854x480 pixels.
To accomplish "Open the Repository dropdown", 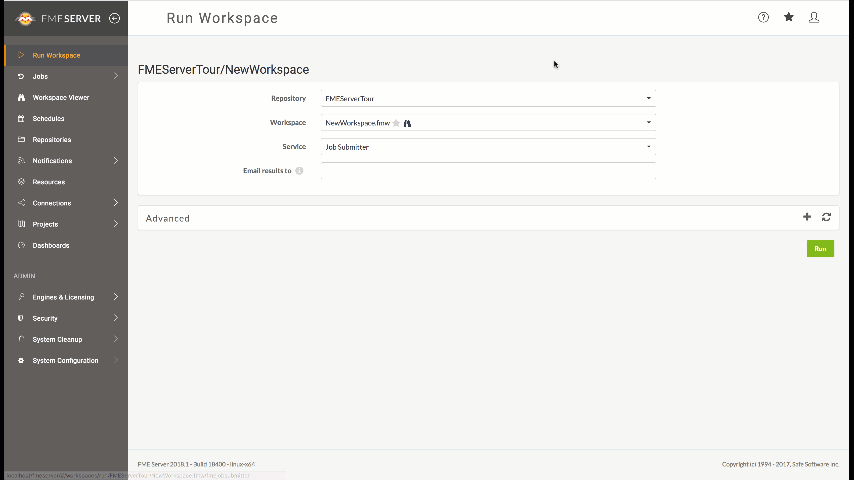I will [488, 99].
